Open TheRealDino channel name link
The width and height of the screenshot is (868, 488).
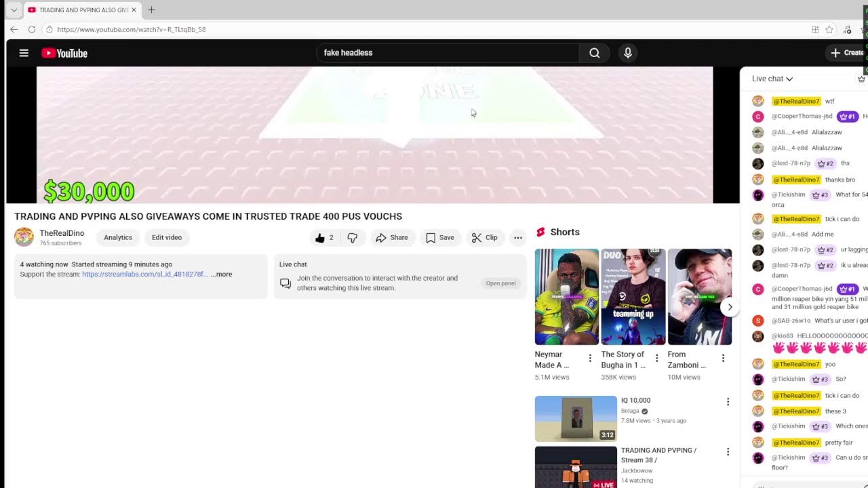click(x=62, y=233)
